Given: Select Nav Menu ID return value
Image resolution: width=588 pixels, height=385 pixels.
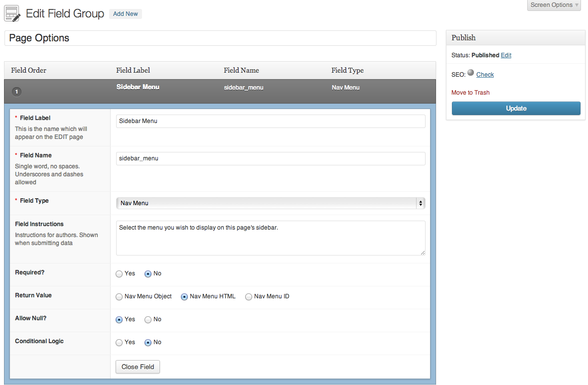Looking at the screenshot, I should 249,297.
